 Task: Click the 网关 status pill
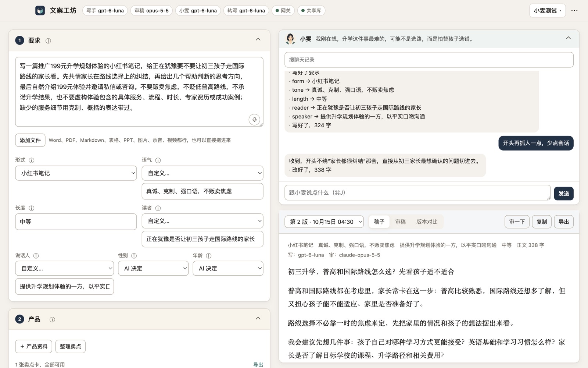[283, 11]
